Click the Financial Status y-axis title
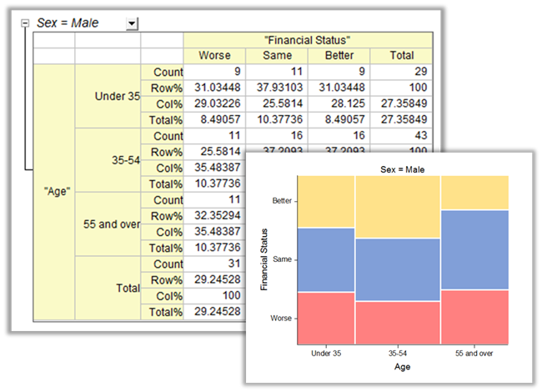Viewport: 542px width, 392px height. pos(263,259)
